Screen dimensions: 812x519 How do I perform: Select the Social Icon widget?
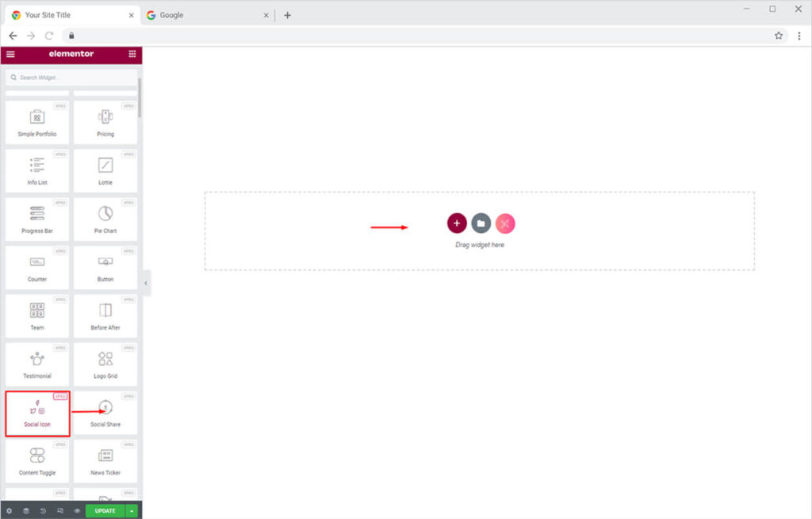click(x=37, y=413)
